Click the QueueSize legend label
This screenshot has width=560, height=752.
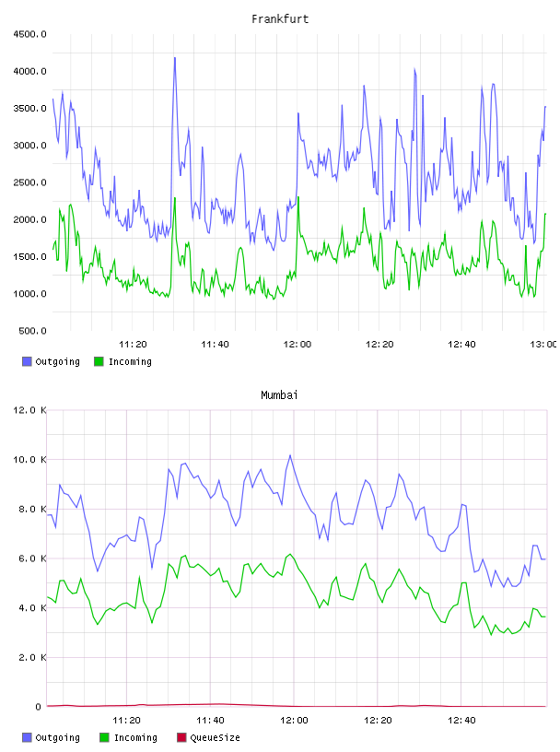(x=216, y=737)
